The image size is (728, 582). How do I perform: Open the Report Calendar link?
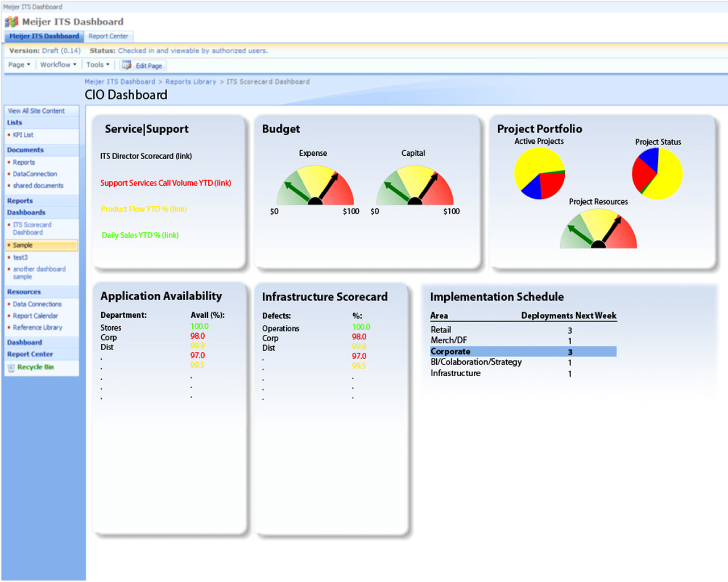[35, 316]
